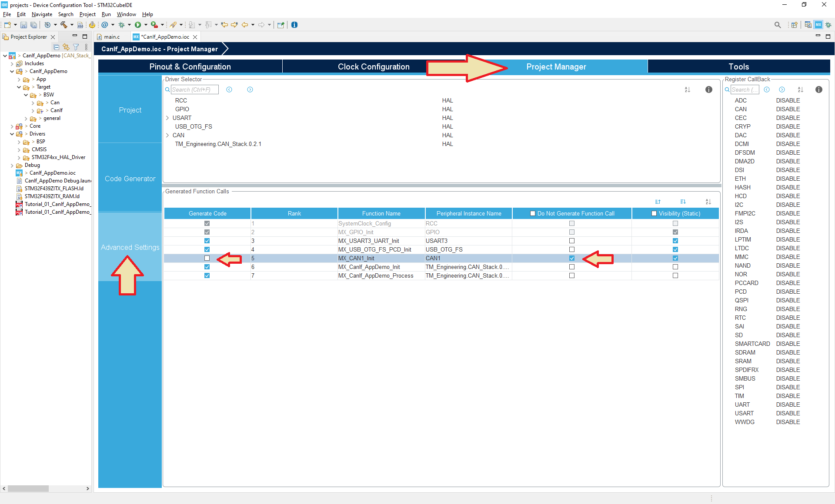Screen dimensions: 835x504
Task: Launch the green Run icon
Action: tap(138, 25)
